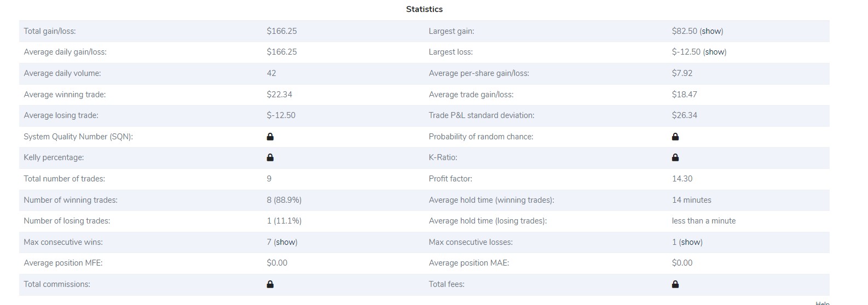Click the K-Ratio lock icon

click(675, 157)
